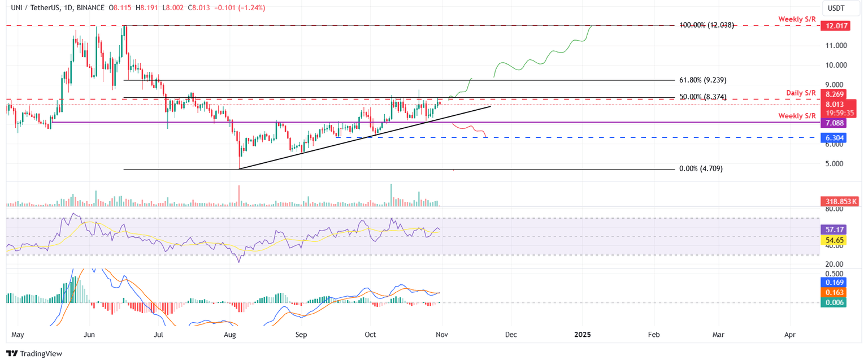Click the 318.853K volume value badge
868x364 pixels.
pyautogui.click(x=839, y=200)
